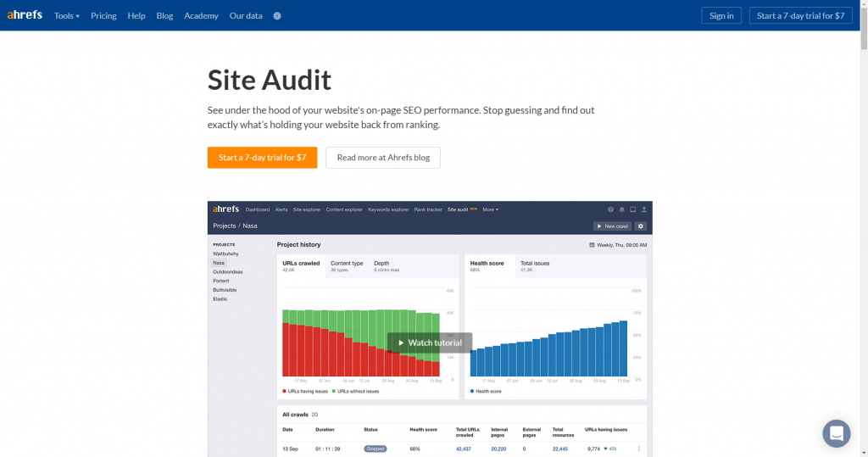Switch to the Content type tab

click(347, 266)
